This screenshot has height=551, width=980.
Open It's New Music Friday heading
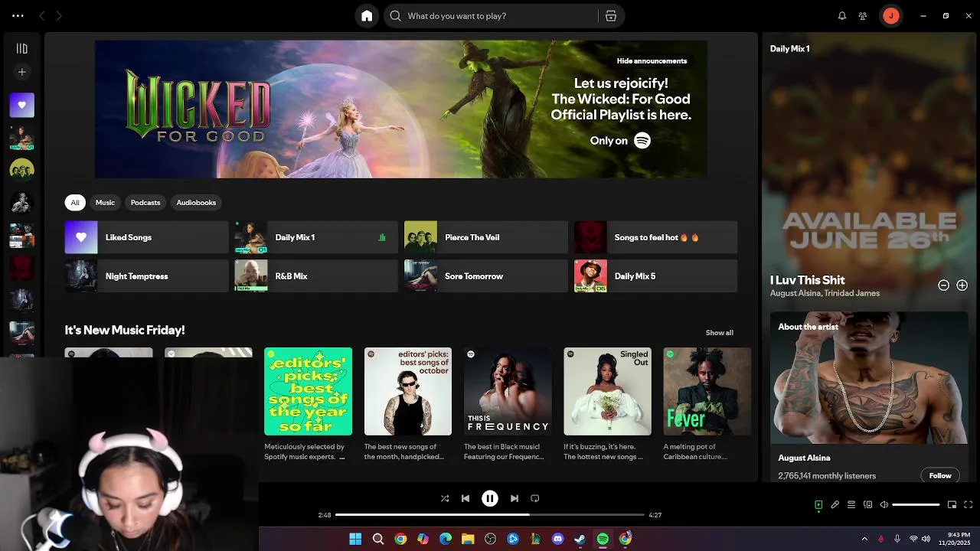(125, 330)
